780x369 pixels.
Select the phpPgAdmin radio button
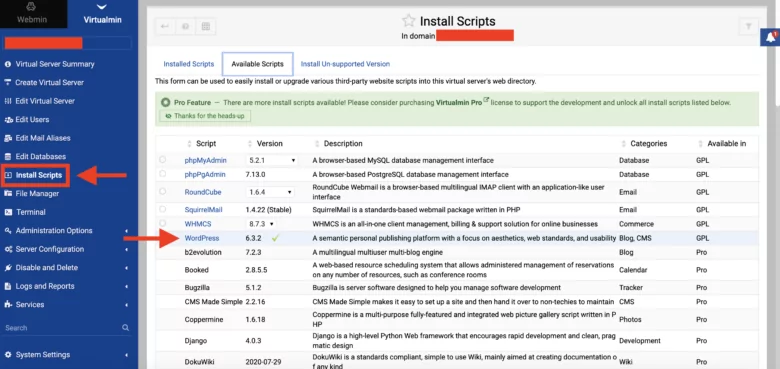click(163, 174)
